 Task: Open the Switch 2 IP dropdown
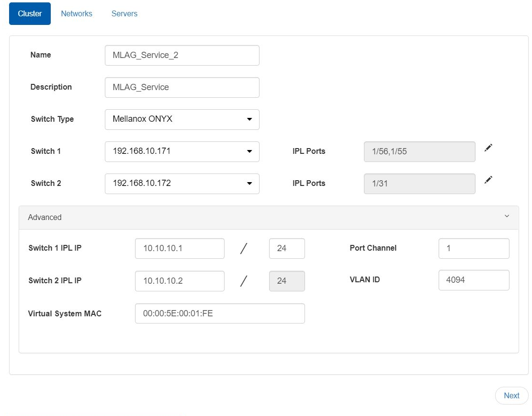[182, 184]
